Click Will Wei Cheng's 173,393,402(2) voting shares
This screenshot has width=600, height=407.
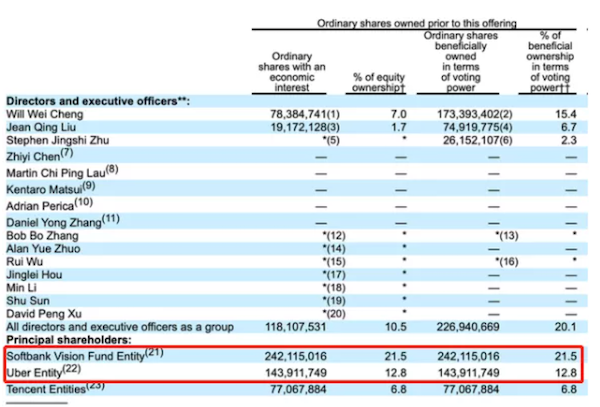coord(474,114)
